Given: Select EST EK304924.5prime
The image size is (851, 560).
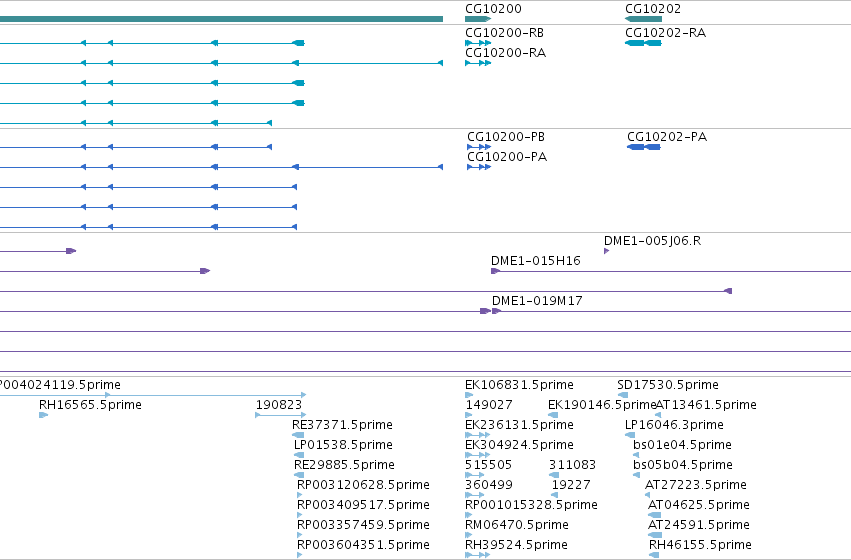Looking at the screenshot, I should pos(519,445).
